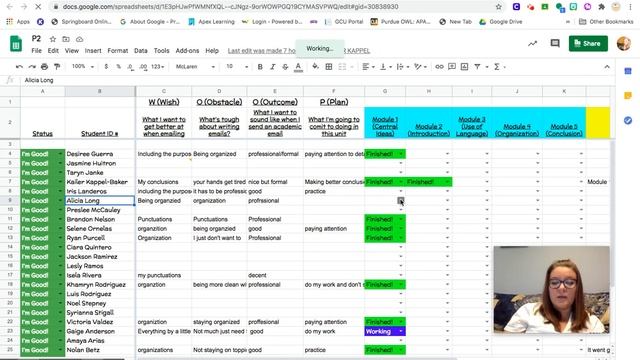Open Chrome extensions puzzle icon
The height and width of the screenshot is (360, 640).
click(x=602, y=7)
